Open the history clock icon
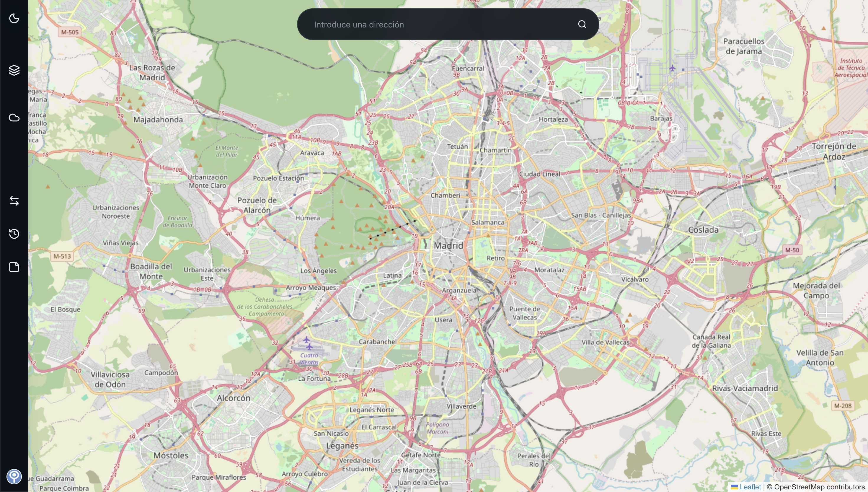This screenshot has width=868, height=492. click(x=14, y=234)
